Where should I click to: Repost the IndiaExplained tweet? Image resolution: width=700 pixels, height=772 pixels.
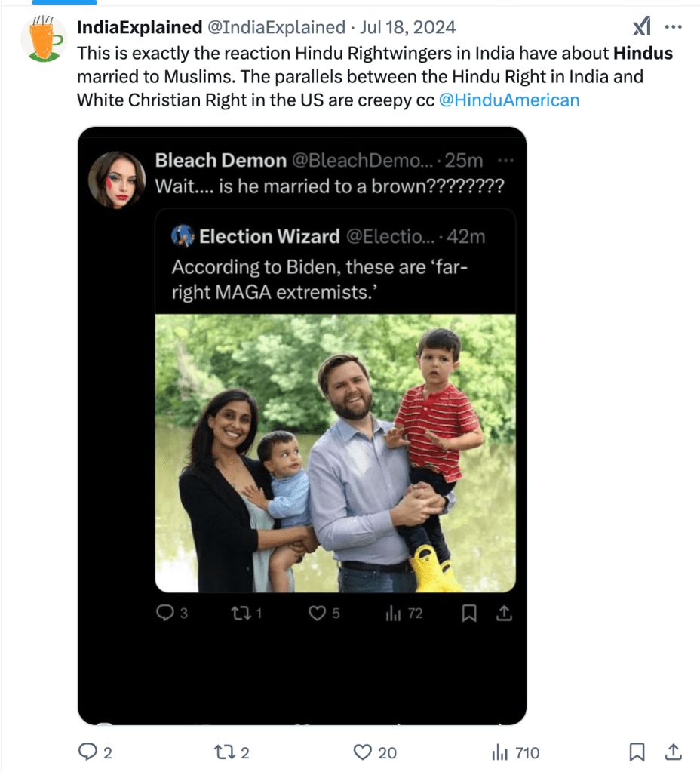[x=225, y=752]
